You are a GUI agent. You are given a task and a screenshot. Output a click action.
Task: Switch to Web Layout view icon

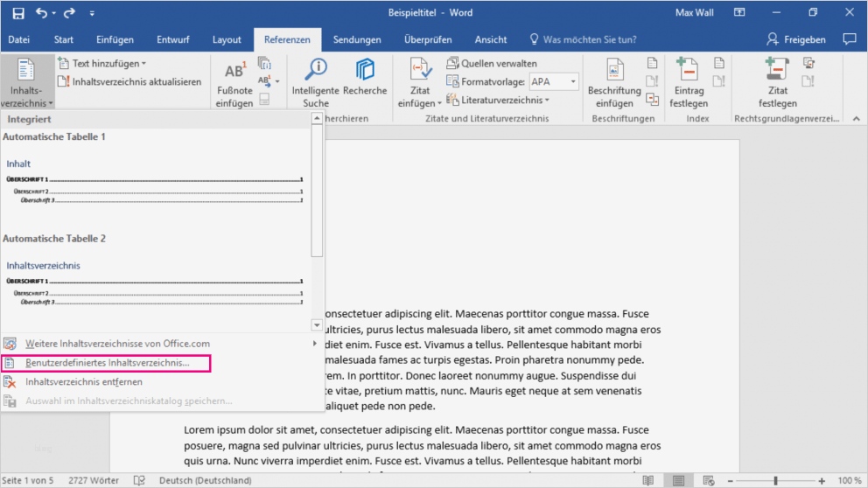click(x=708, y=480)
